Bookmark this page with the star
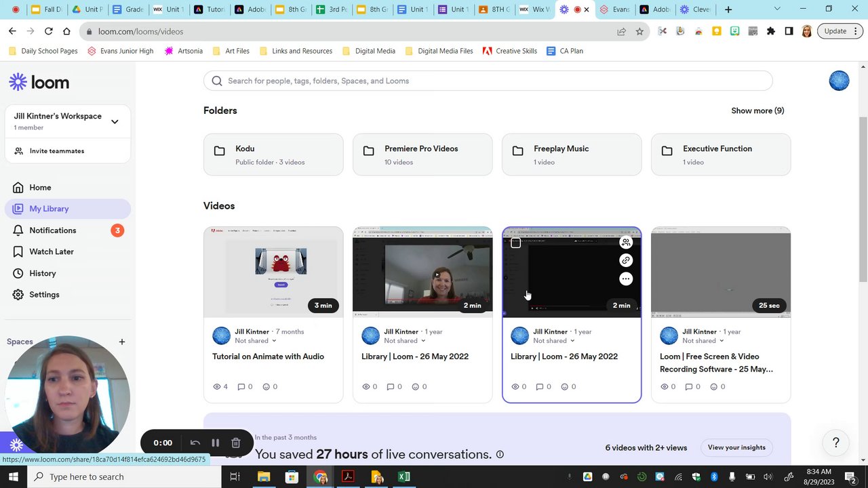 pos(639,31)
